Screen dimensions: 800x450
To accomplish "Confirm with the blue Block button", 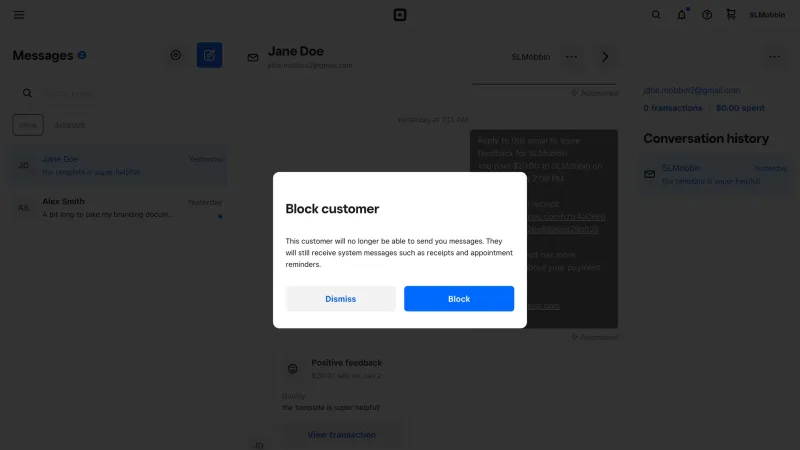I will click(459, 298).
